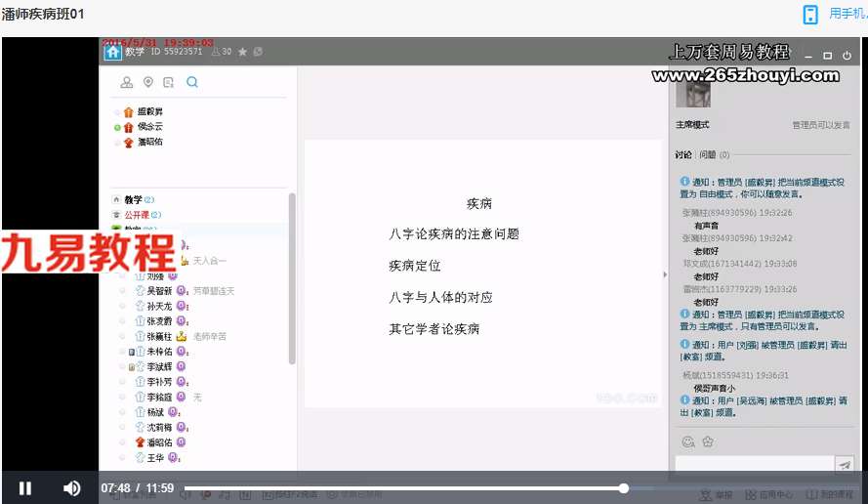Open the search magnifier icon in sidebar
The height and width of the screenshot is (504, 868).
(x=192, y=82)
